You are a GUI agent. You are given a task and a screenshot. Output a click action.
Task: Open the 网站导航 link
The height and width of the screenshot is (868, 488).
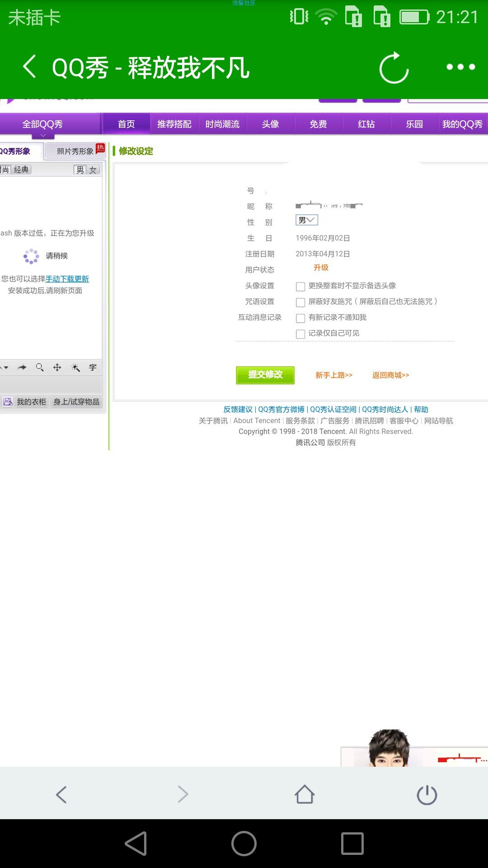438,420
